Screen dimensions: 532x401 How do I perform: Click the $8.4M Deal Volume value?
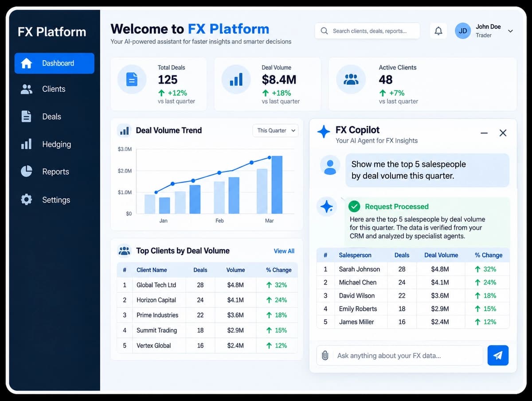279,80
